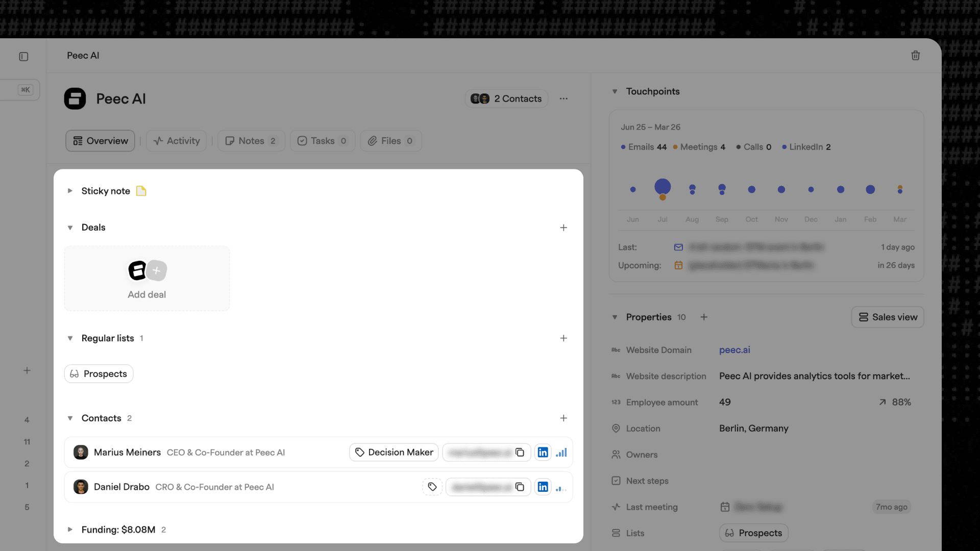
Task: Click the large July touchpoint dot
Action: [x=663, y=187]
